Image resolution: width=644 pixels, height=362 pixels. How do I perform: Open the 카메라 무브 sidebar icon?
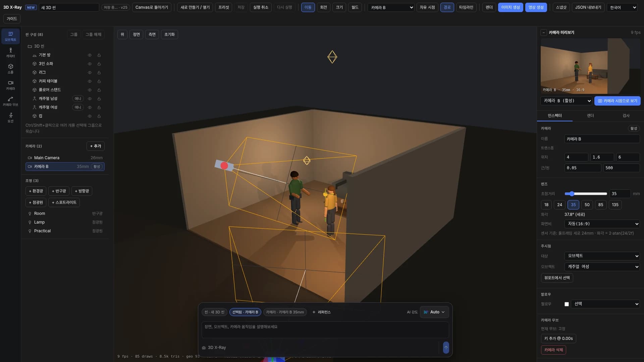(x=10, y=101)
